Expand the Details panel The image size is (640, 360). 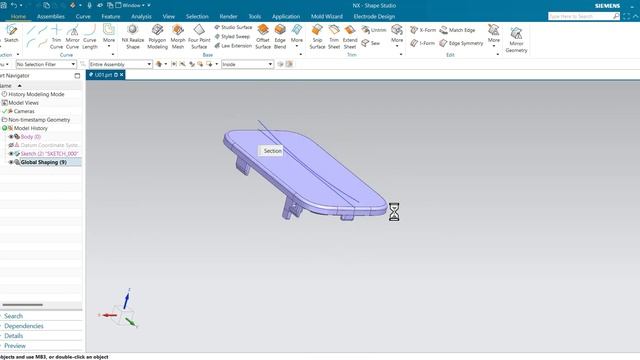[13, 336]
